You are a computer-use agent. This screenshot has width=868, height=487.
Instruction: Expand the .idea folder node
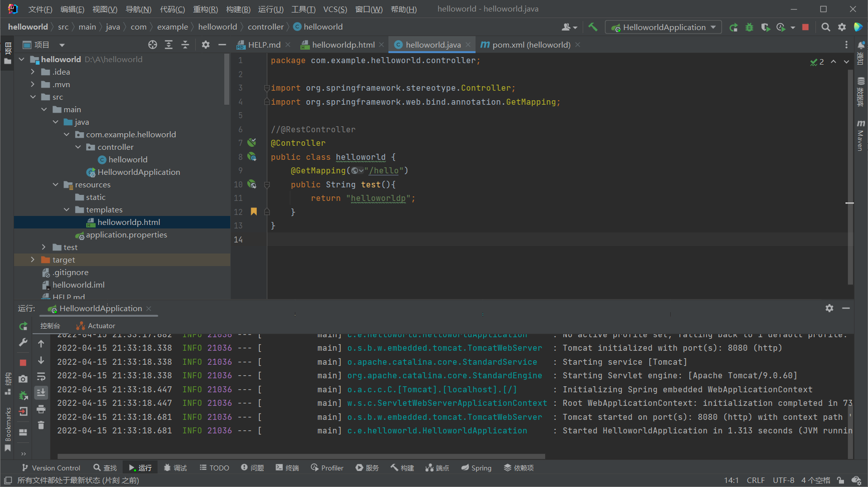[33, 72]
